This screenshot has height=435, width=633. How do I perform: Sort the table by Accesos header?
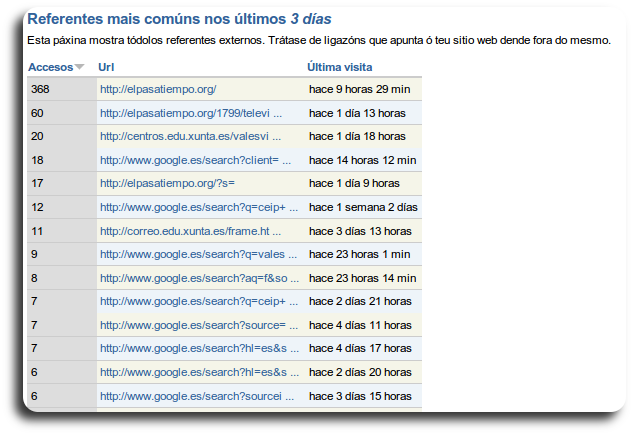50,67
